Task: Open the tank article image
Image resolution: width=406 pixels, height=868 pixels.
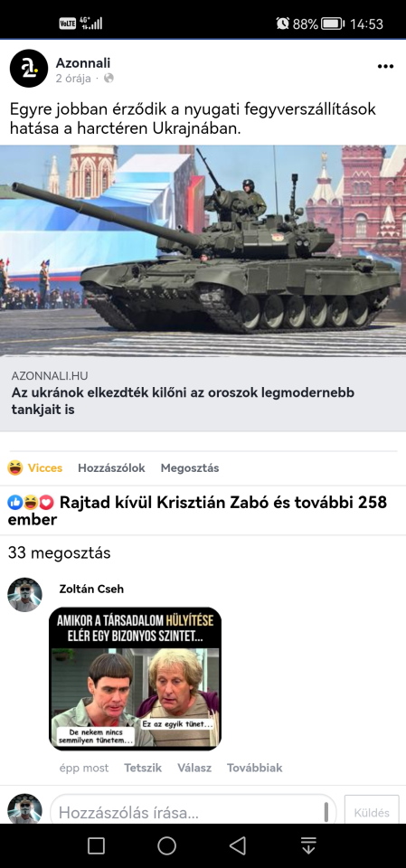Action: point(203,250)
